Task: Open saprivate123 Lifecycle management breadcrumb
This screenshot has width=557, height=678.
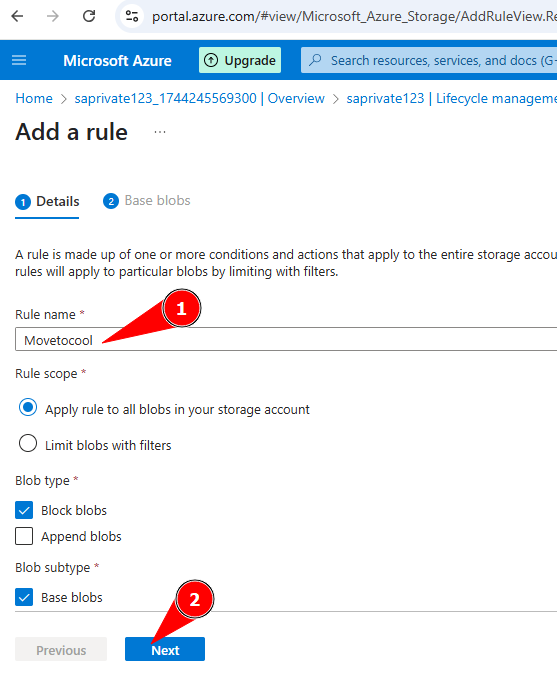Action: pos(451,99)
